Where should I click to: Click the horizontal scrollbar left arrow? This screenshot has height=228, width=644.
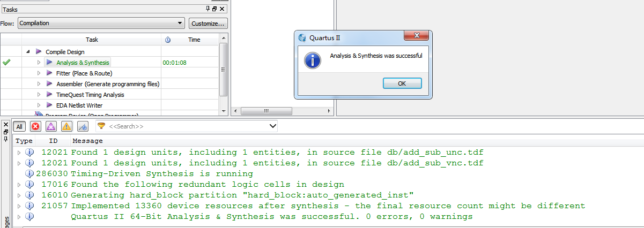tap(234, 111)
